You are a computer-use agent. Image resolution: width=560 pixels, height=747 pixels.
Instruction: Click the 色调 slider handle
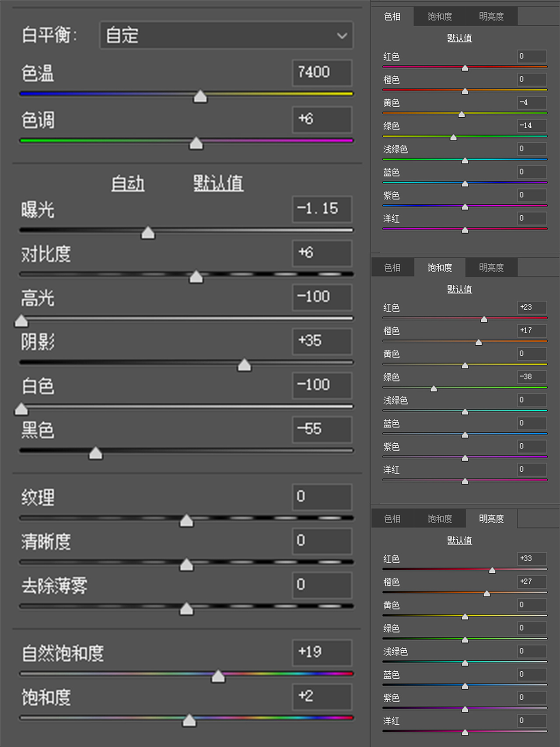tap(196, 143)
